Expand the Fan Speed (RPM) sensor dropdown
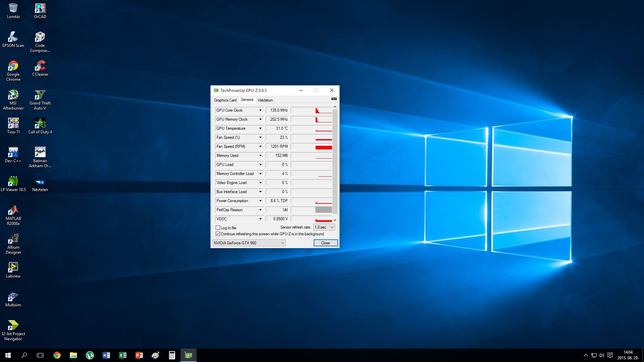 pos(260,146)
